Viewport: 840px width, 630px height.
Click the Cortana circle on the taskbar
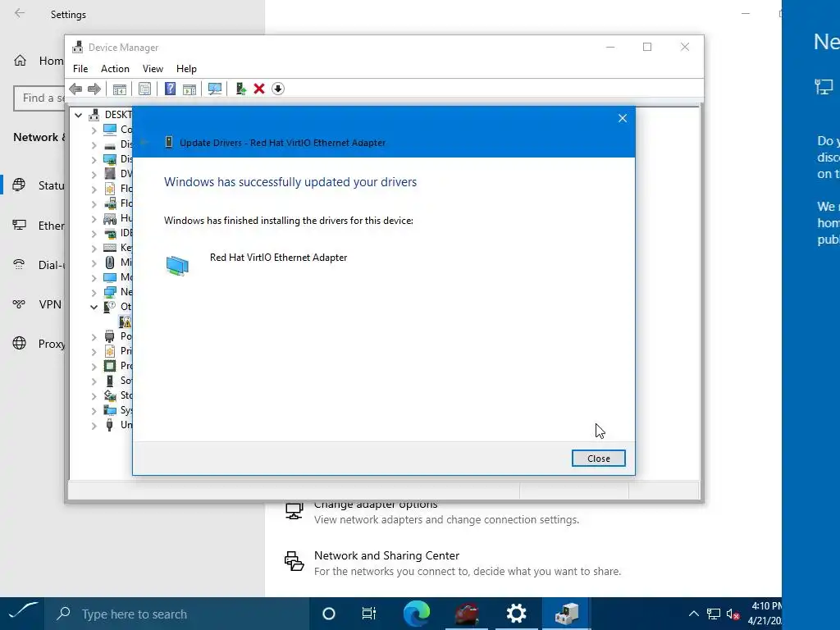[x=329, y=614]
